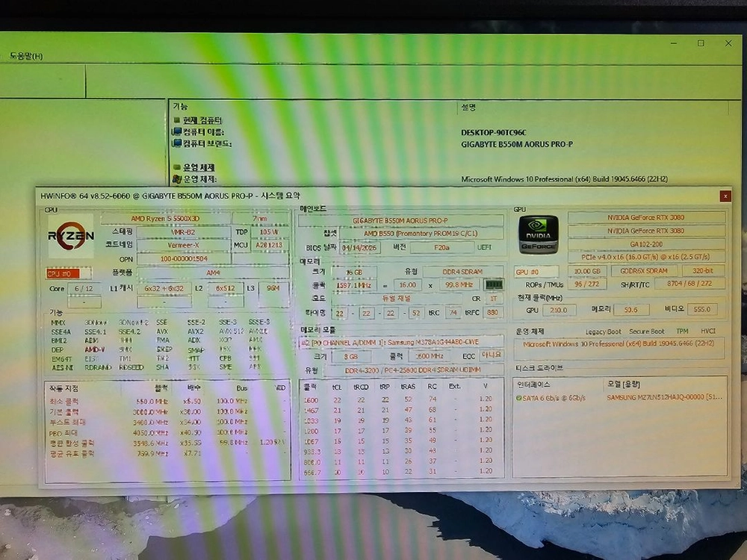The height and width of the screenshot is (560, 747).
Task: Click the 부스트 최대 row in operating points
Action: (167, 423)
